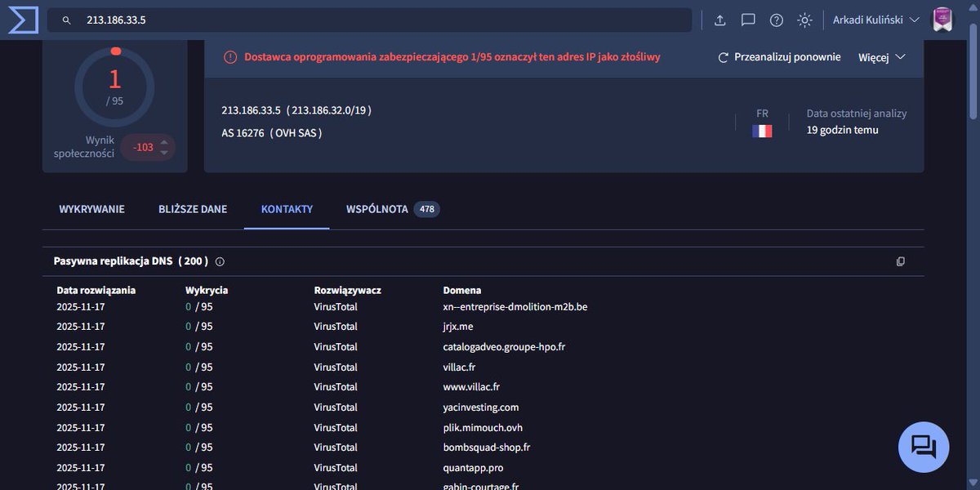Click the search magnifier icon

tap(66, 20)
